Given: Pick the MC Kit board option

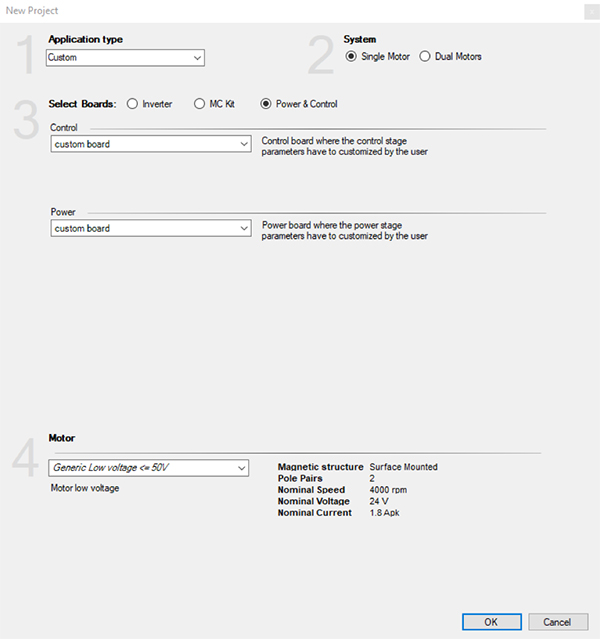Looking at the screenshot, I should pos(200,104).
